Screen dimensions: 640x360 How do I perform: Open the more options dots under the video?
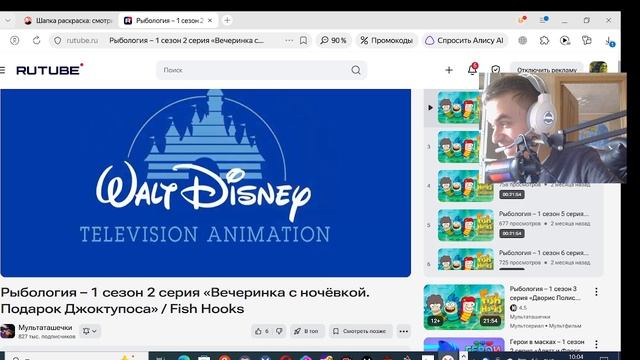(403, 331)
